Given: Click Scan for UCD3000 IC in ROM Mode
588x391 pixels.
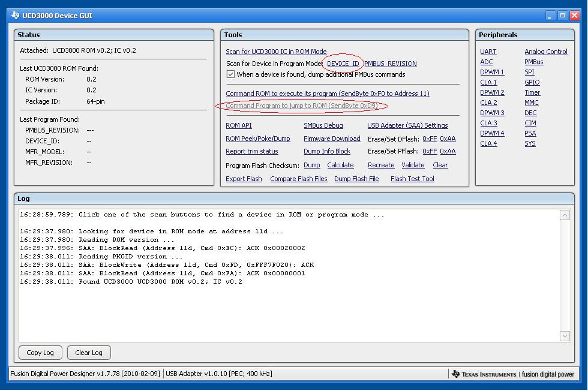Looking at the screenshot, I should (x=276, y=52).
